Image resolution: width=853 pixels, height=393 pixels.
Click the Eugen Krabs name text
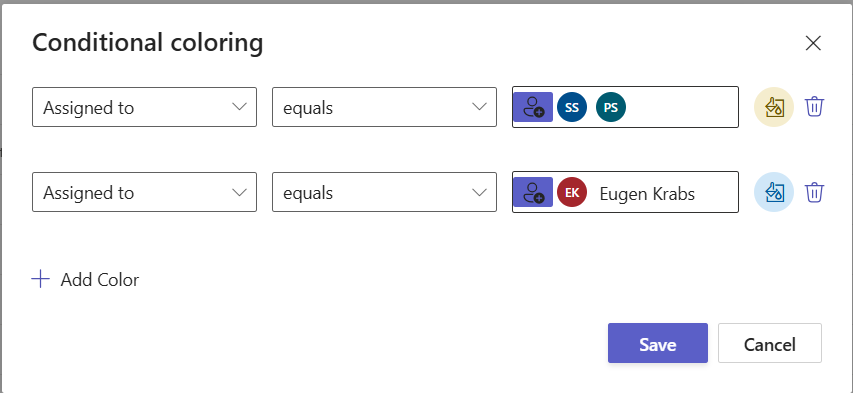coord(647,193)
